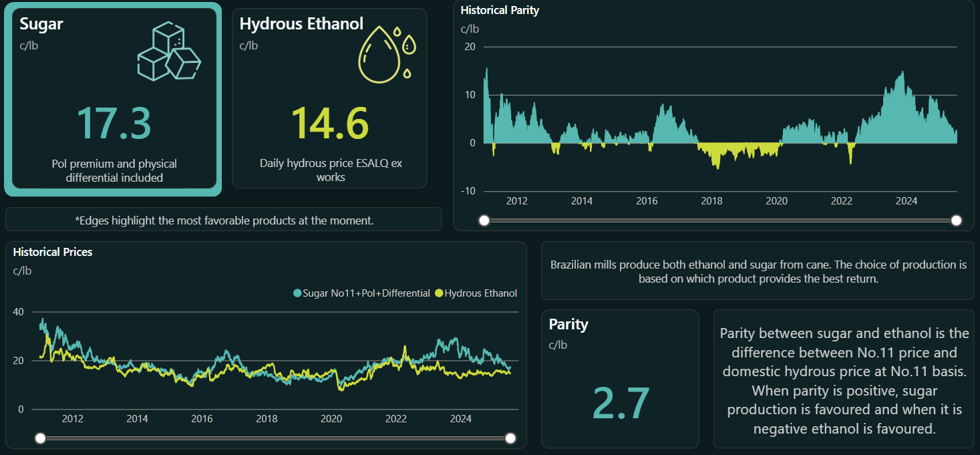Select the Sugar 17.3 price value

[114, 124]
